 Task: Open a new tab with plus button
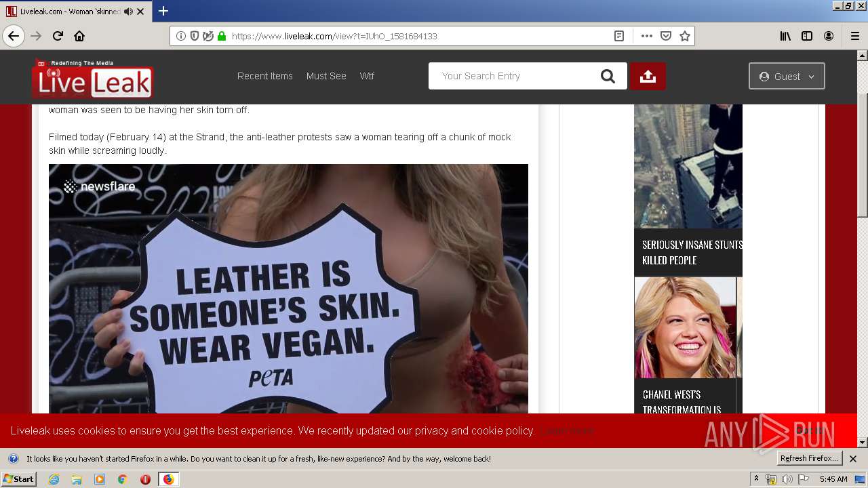click(x=163, y=11)
